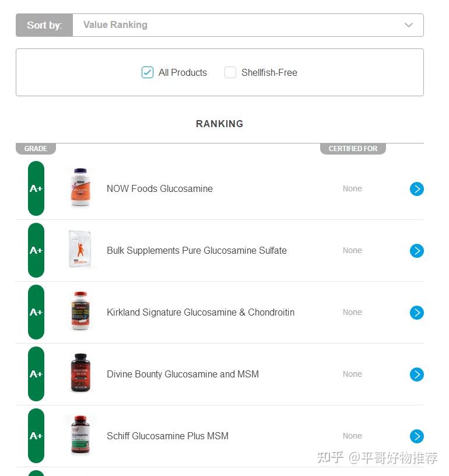Click the Shellfish-Free label text

269,72
